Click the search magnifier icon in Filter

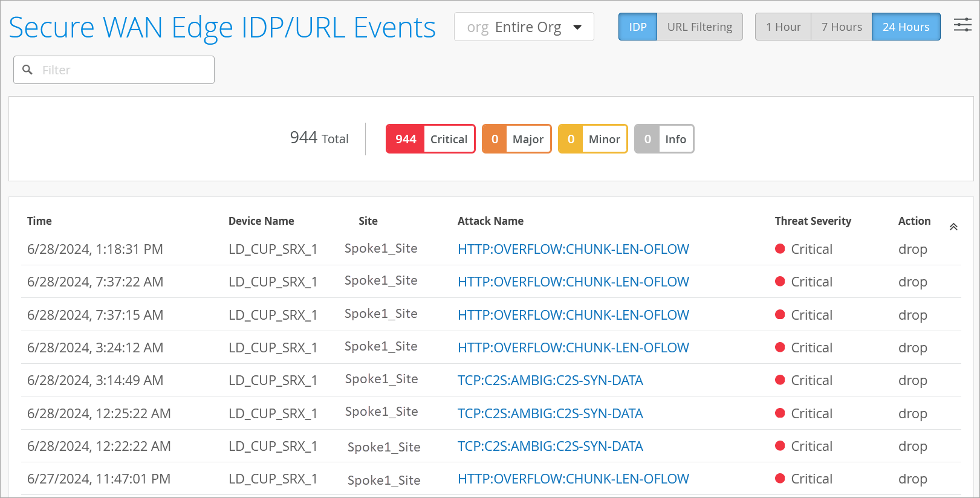pos(27,70)
